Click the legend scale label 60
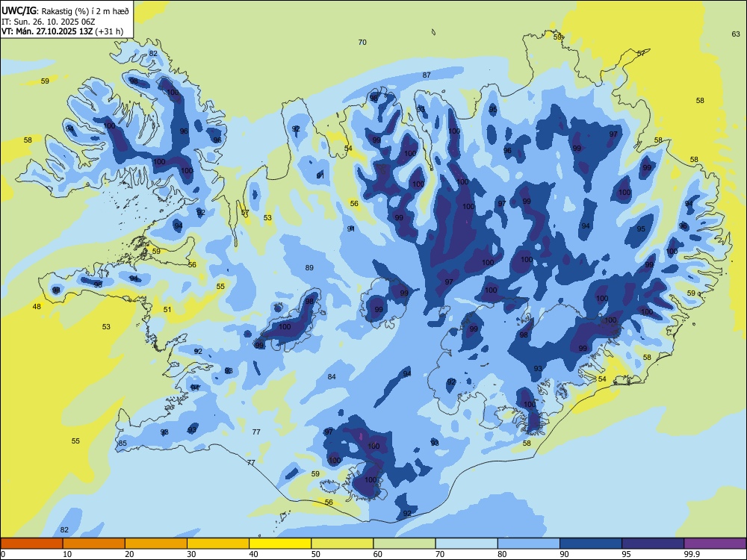Image resolution: width=747 pixels, height=560 pixels. pos(378,554)
